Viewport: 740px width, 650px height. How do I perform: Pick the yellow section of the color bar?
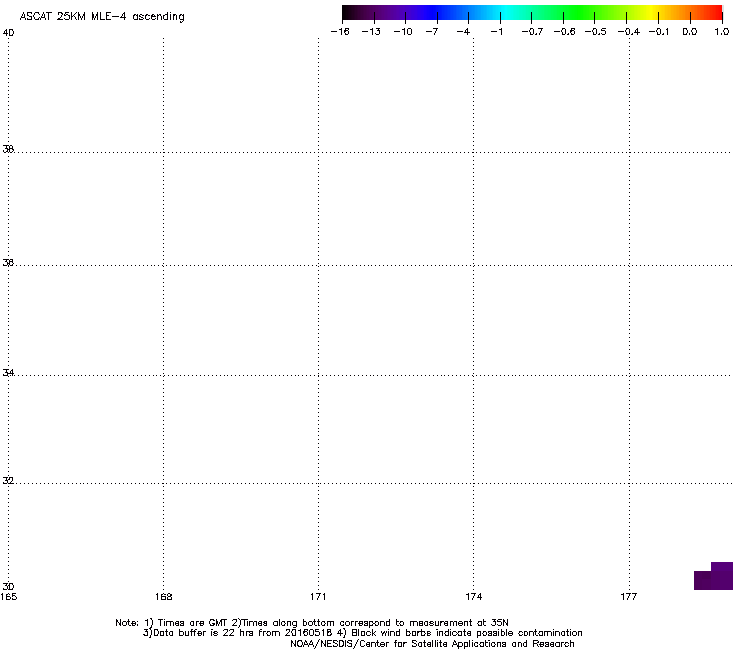[653, 13]
